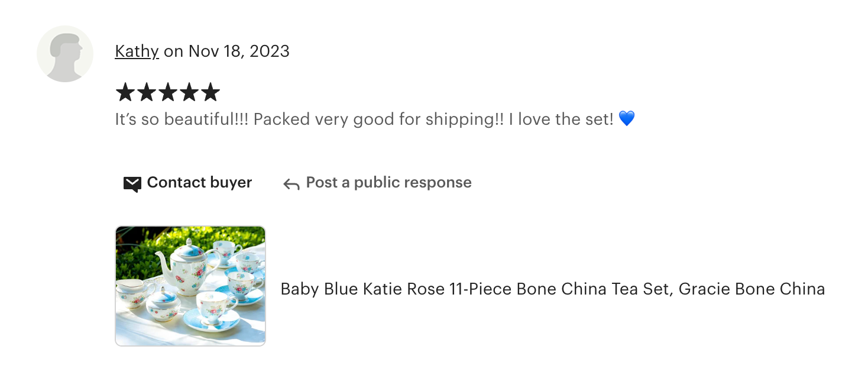Click the reply arrow icon
Screen dimensions: 868x388
click(x=291, y=184)
